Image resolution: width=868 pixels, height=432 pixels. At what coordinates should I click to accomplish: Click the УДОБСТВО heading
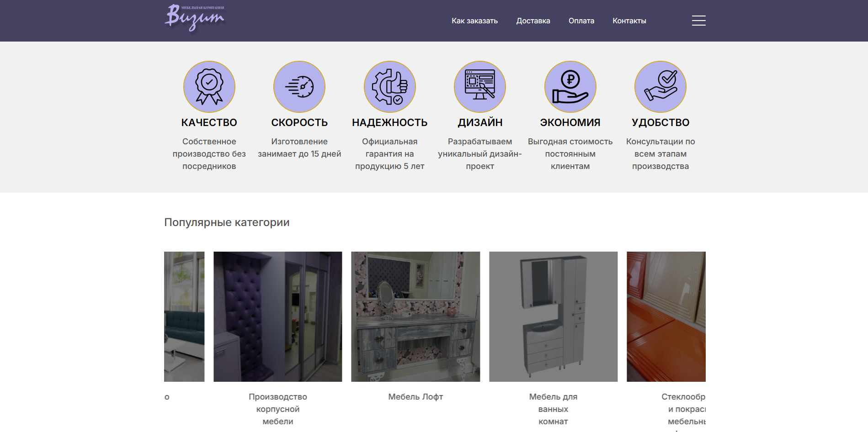pos(660,122)
